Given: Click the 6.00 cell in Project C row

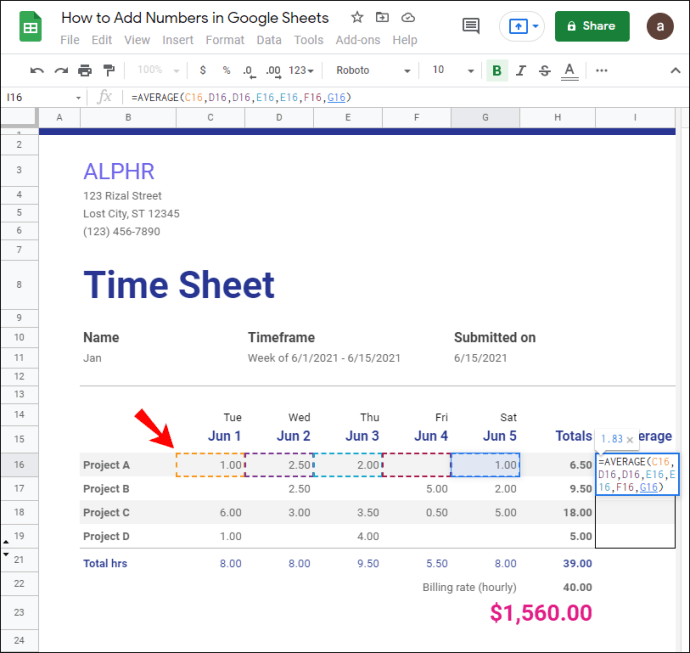Looking at the screenshot, I should (210, 513).
